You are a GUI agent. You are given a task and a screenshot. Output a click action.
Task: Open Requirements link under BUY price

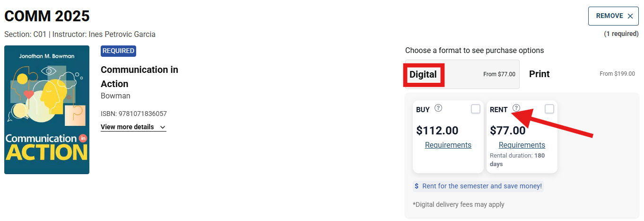(448, 145)
